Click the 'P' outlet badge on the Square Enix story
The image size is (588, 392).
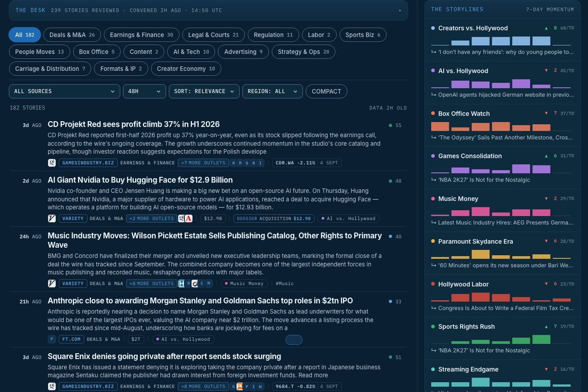coord(246,387)
